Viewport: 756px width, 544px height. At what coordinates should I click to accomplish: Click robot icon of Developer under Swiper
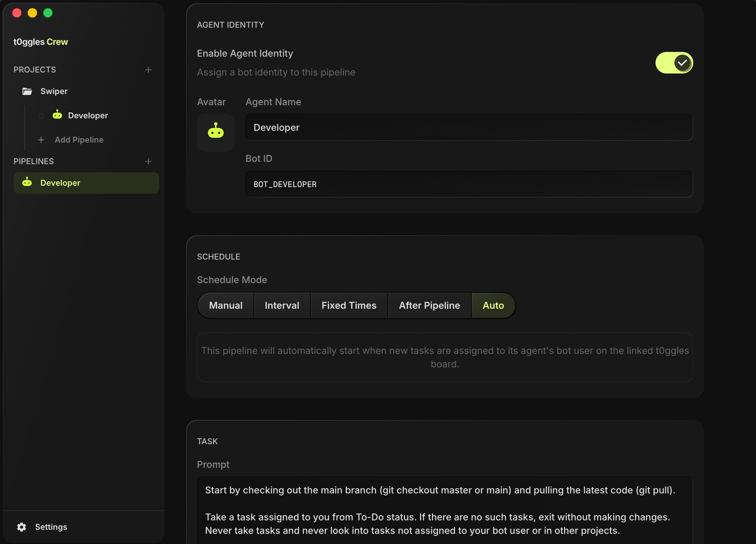(57, 115)
